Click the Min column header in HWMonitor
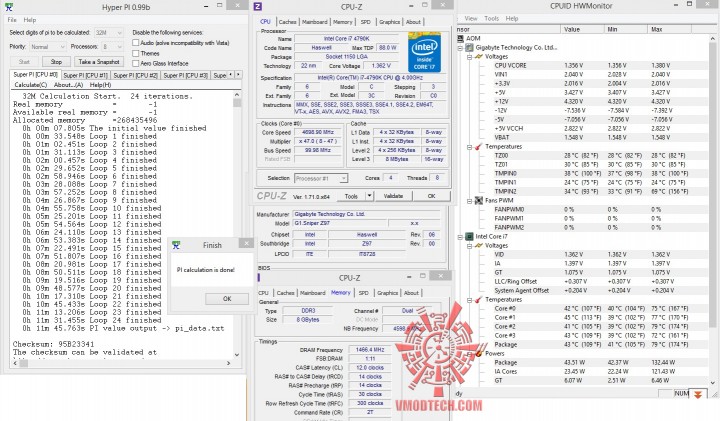The height and width of the screenshot is (421, 720). click(625, 29)
